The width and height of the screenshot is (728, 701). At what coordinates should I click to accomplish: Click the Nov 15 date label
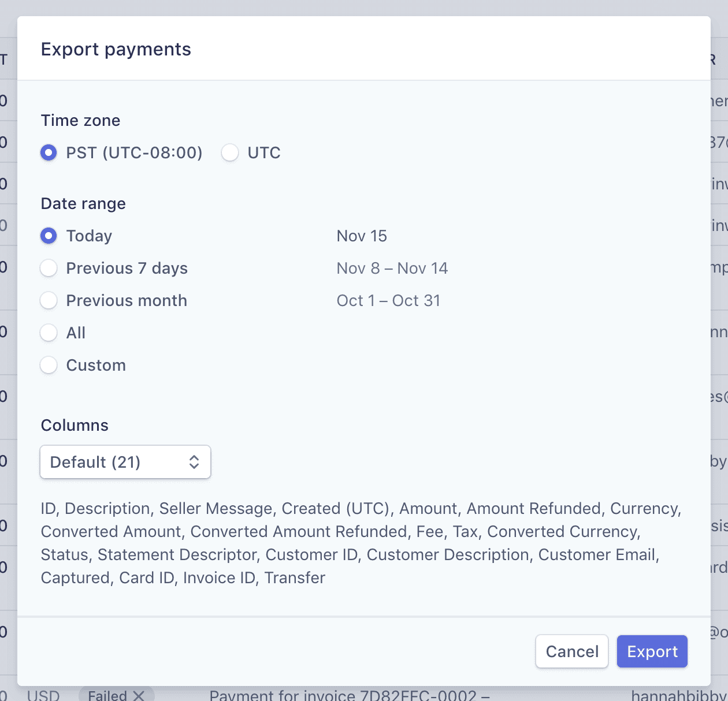point(362,236)
